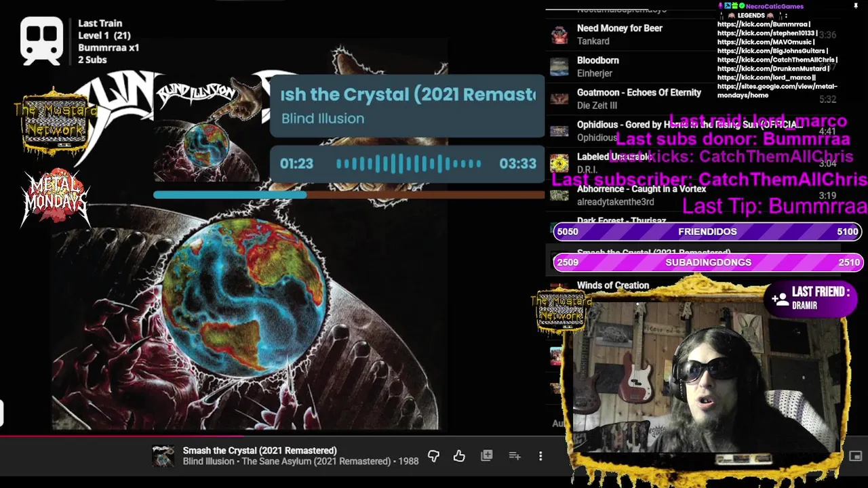Click The Mustard Network logo on the left
Screen dimensions: 868x488
tap(56, 122)
